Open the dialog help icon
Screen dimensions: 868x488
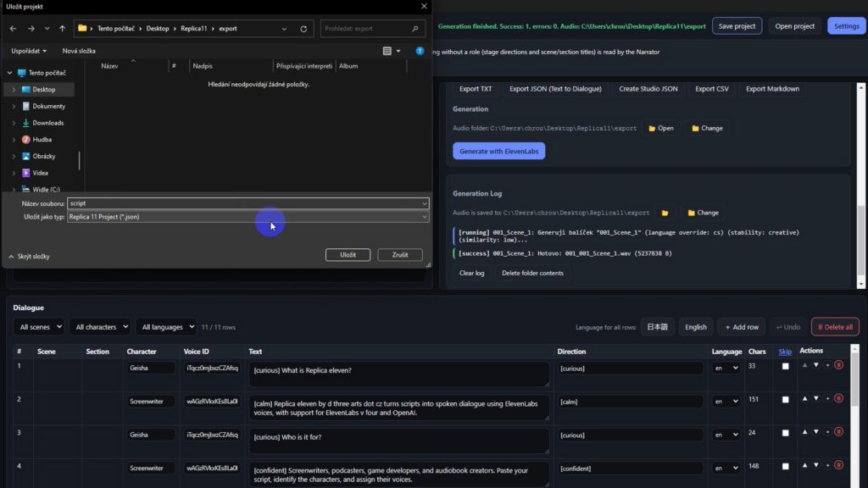pyautogui.click(x=420, y=51)
